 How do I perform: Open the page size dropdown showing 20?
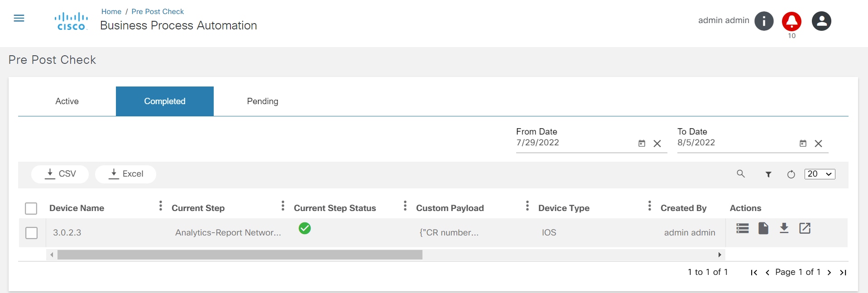pos(820,174)
